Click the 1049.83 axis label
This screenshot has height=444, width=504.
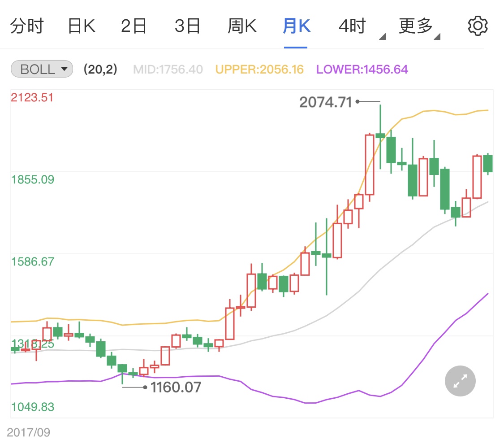point(32,407)
